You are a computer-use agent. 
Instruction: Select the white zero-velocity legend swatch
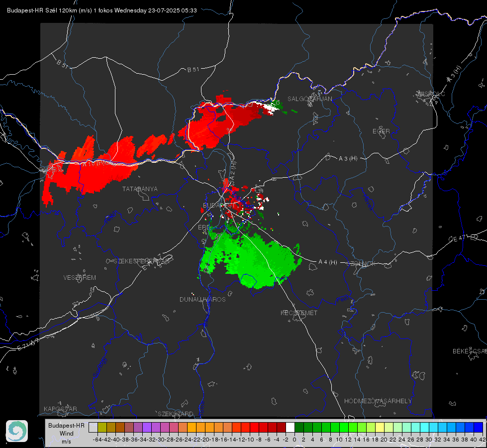pos(290,428)
